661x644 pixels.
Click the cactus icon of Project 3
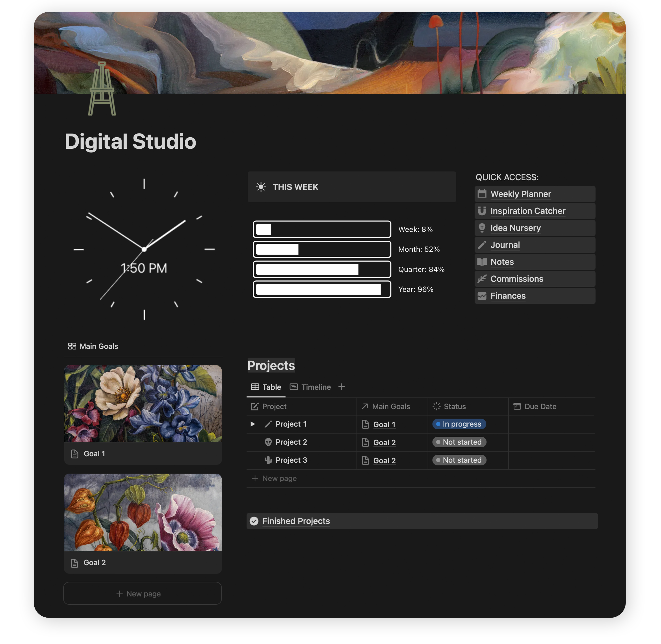268,460
